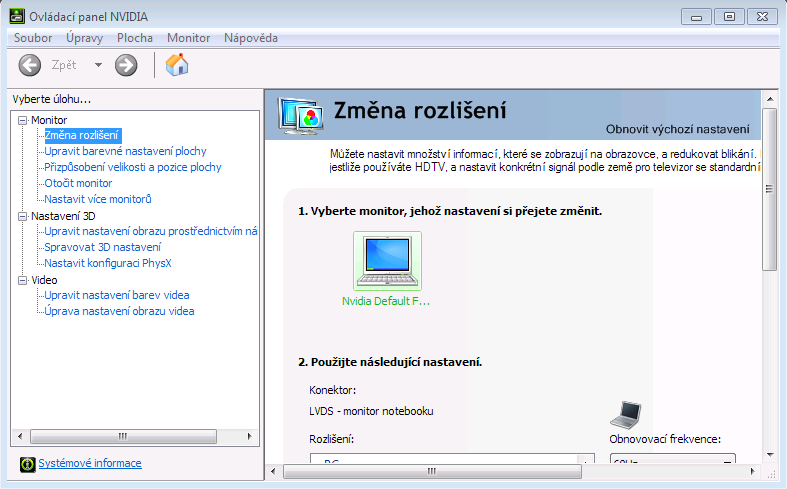The image size is (787, 489).
Task: Select Změna rozlišení in the tree
Action: (x=82, y=135)
